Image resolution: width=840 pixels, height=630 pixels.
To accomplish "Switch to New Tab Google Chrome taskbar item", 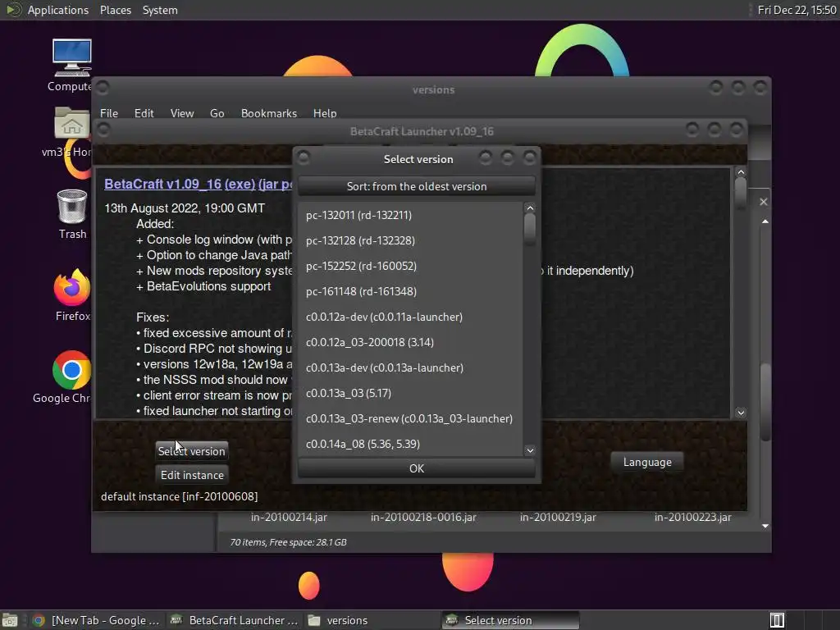I will 97,620.
